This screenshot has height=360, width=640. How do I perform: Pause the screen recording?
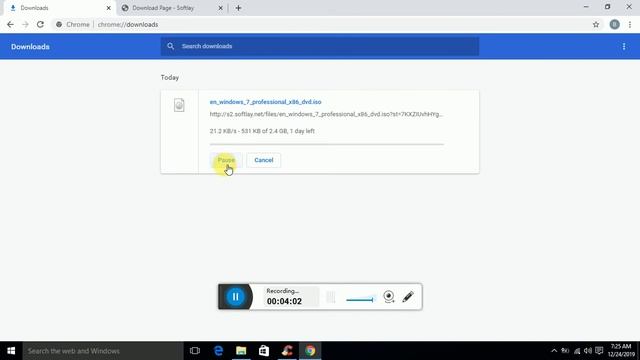point(236,297)
